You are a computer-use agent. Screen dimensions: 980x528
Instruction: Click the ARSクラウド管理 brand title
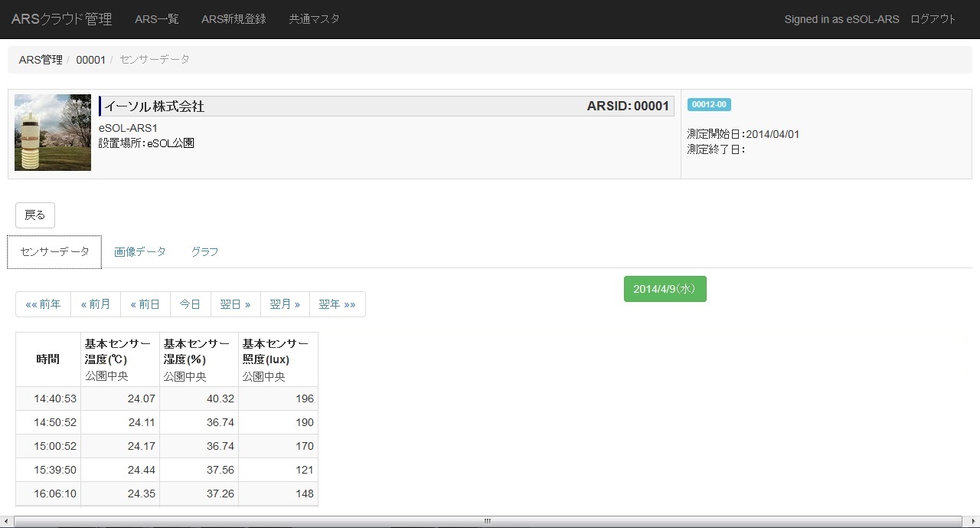tap(61, 19)
